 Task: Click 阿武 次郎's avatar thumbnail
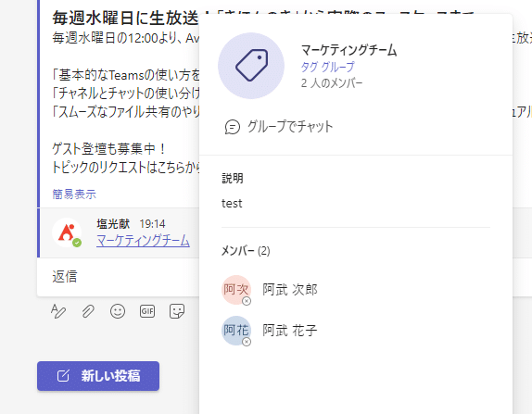pyautogui.click(x=236, y=290)
